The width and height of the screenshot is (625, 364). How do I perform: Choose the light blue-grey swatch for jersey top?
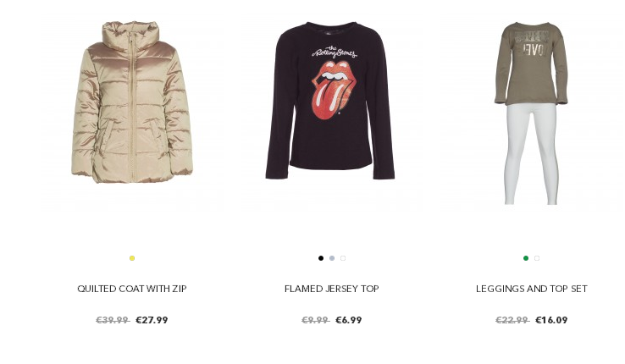[x=332, y=258]
